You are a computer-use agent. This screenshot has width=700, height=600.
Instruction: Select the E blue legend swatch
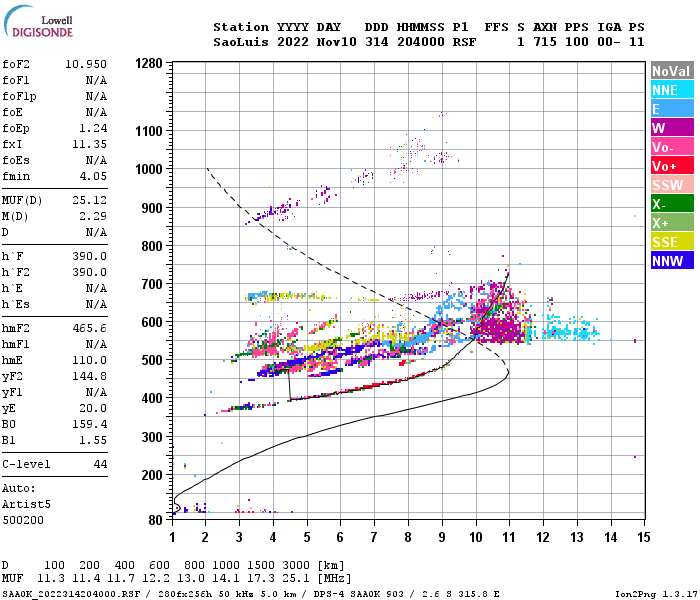point(672,109)
